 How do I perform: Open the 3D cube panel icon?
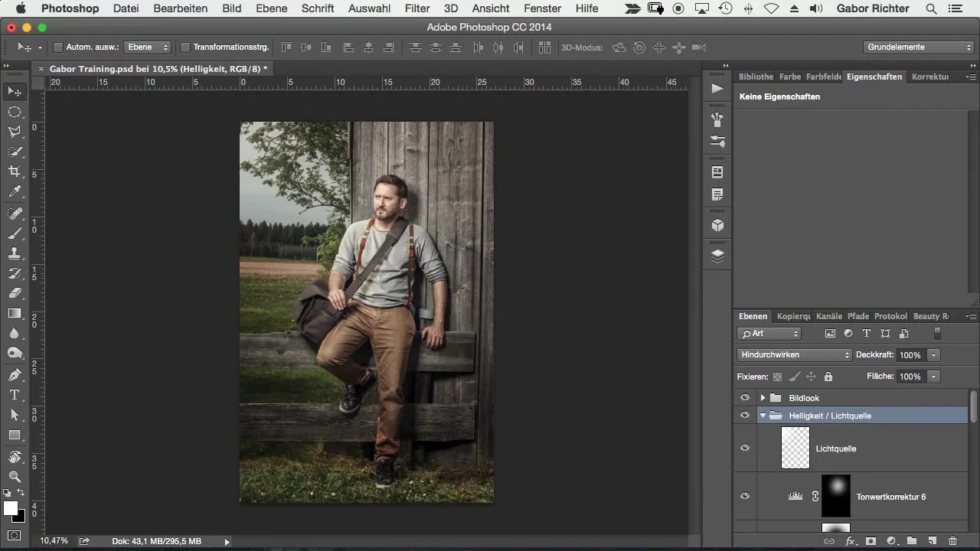pyautogui.click(x=717, y=226)
